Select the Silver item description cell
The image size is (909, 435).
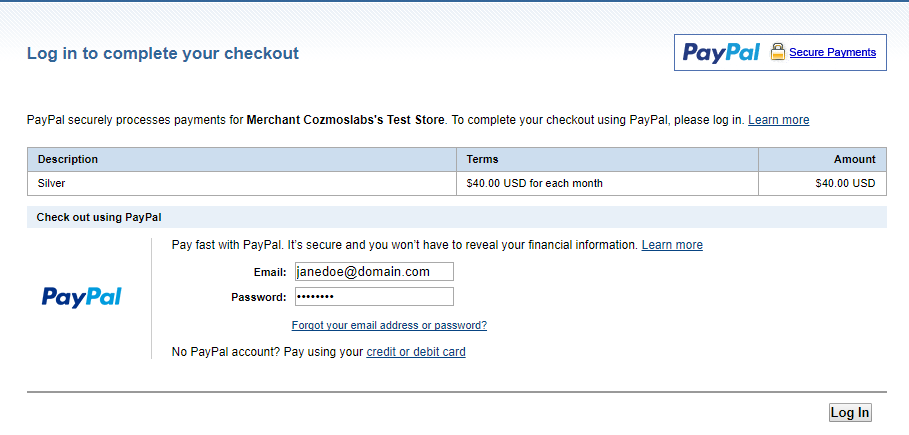coord(52,184)
